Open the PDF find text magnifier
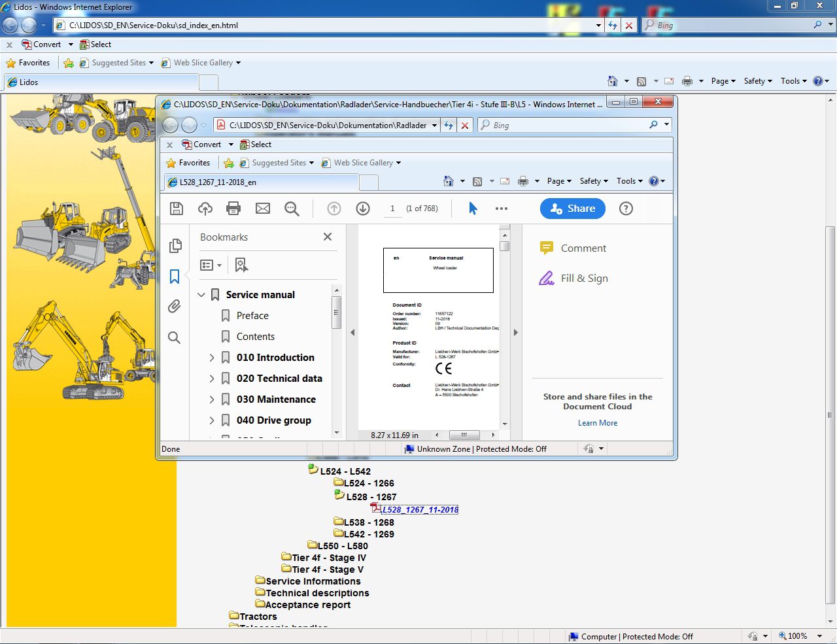 click(292, 209)
